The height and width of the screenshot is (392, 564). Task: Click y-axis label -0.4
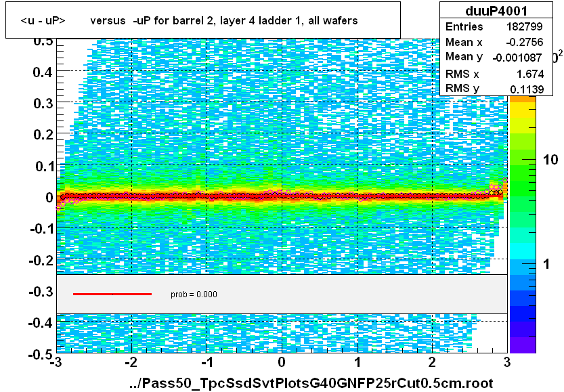(41, 323)
